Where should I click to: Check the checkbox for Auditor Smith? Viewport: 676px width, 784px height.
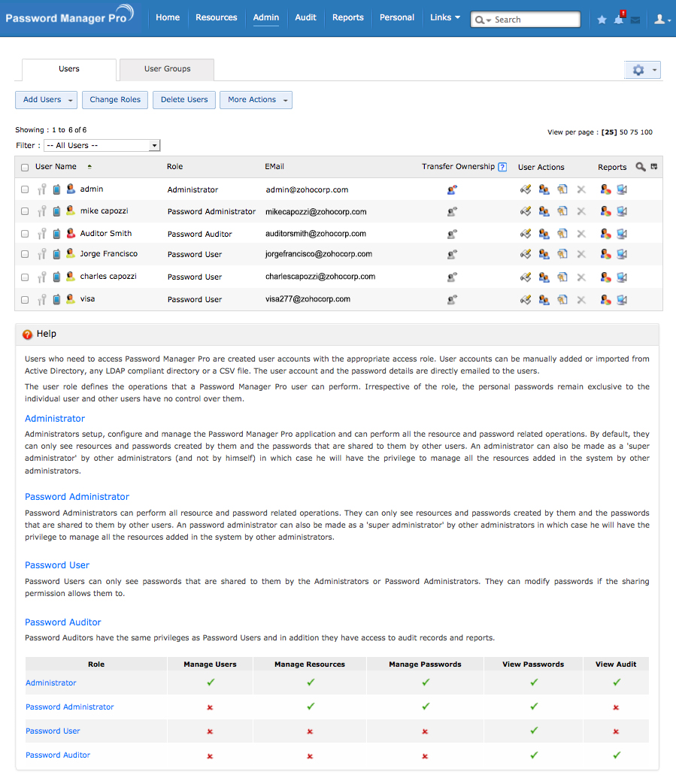[x=25, y=234]
